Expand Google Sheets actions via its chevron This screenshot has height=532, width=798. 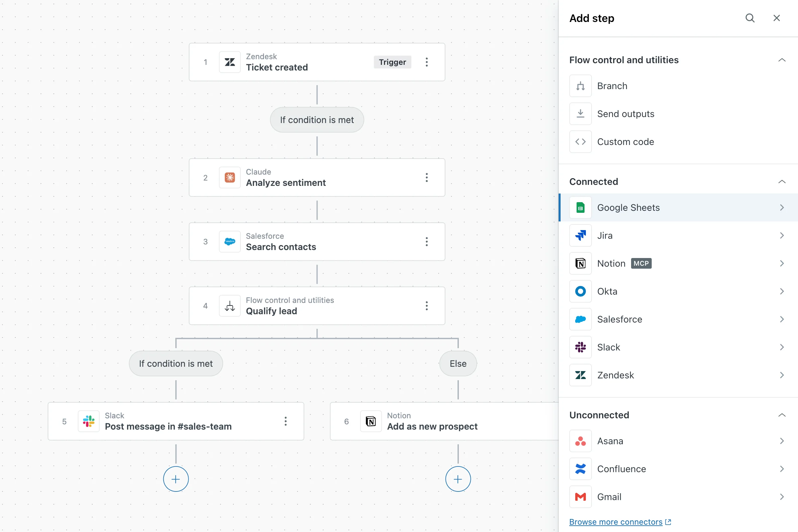coord(782,207)
